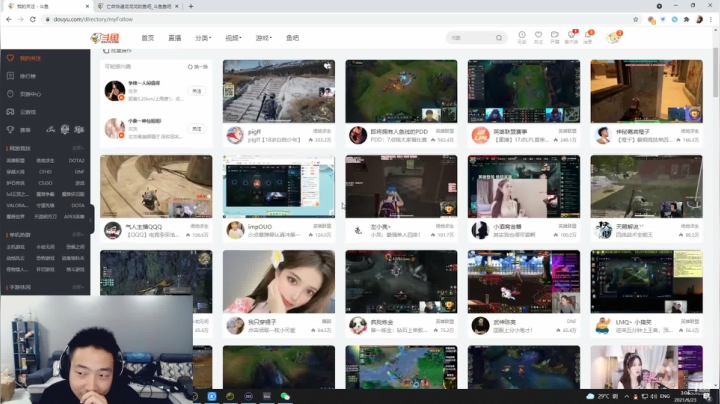Follow the second recommended streamer with 关注

[x=197, y=129]
